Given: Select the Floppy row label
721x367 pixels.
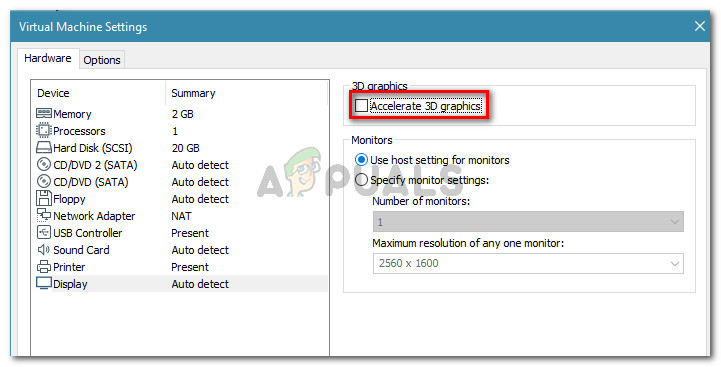Looking at the screenshot, I should 69,199.
